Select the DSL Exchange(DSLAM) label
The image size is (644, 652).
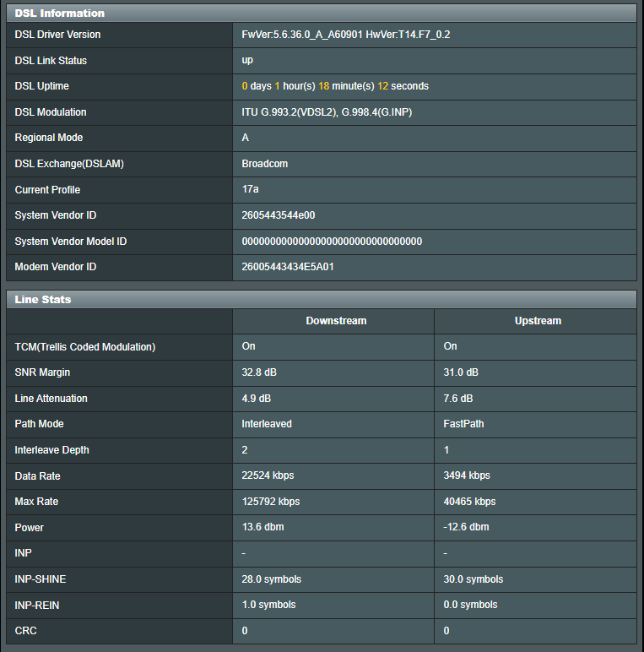coord(69,164)
